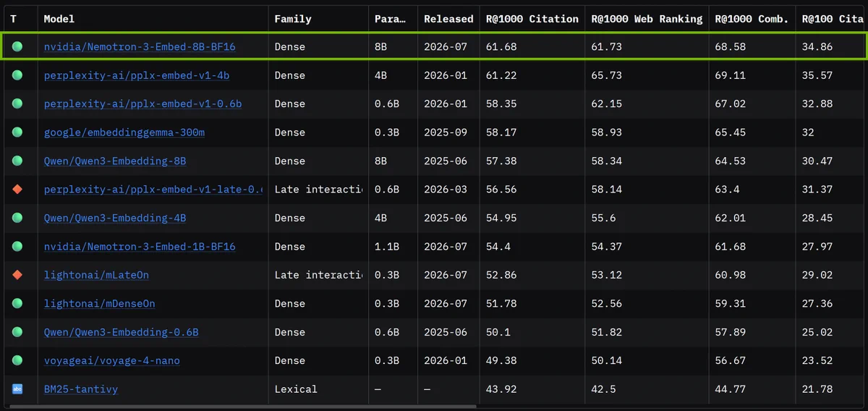Click green dot icon in pplx-embed-v1-4b row

pos(17,75)
